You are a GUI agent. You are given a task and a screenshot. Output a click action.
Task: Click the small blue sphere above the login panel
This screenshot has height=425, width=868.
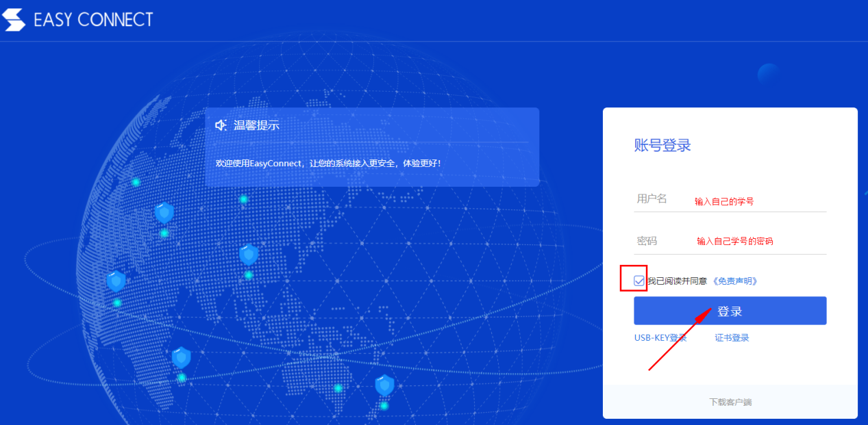tap(769, 75)
